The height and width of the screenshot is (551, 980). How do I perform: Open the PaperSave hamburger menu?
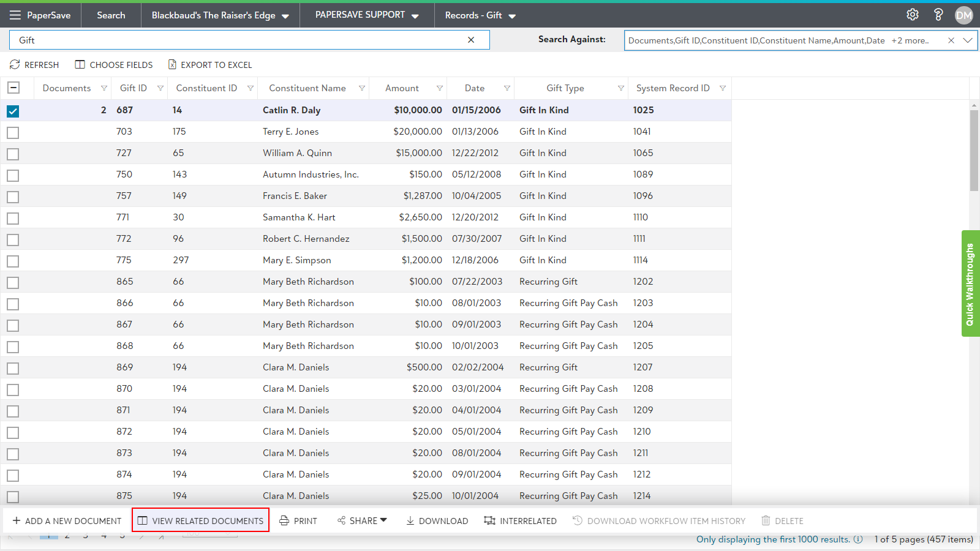click(x=15, y=15)
